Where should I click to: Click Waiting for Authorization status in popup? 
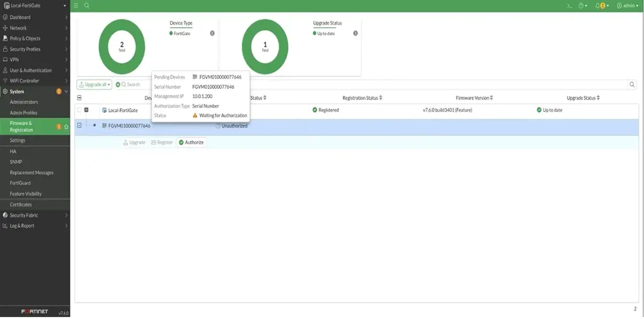pyautogui.click(x=220, y=115)
